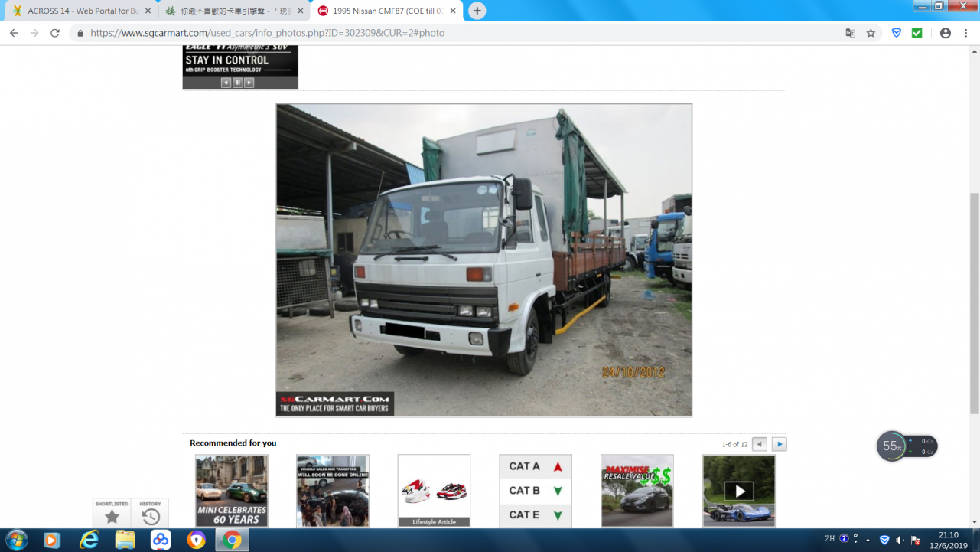
Task: Open the Chrome profile avatar
Action: pyautogui.click(x=946, y=33)
